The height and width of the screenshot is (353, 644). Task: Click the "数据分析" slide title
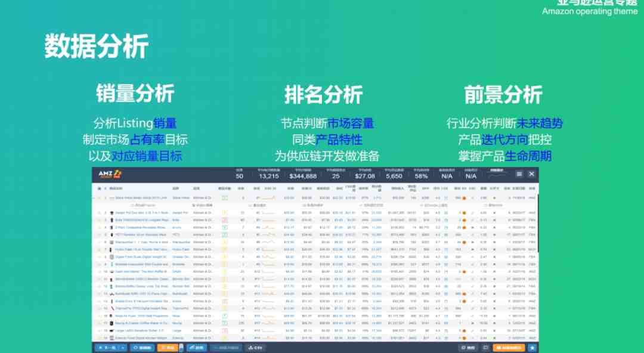click(x=97, y=47)
